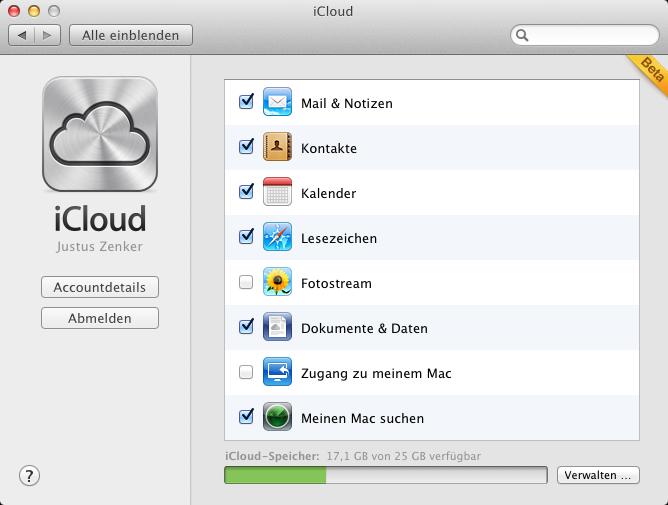The image size is (668, 505).
Task: Click the Kontakte label
Action: (x=329, y=148)
